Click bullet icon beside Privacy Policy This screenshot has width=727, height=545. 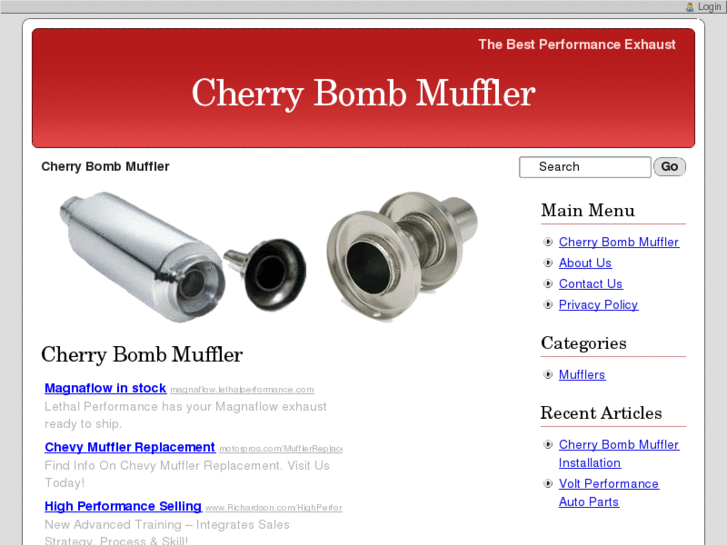[548, 305]
